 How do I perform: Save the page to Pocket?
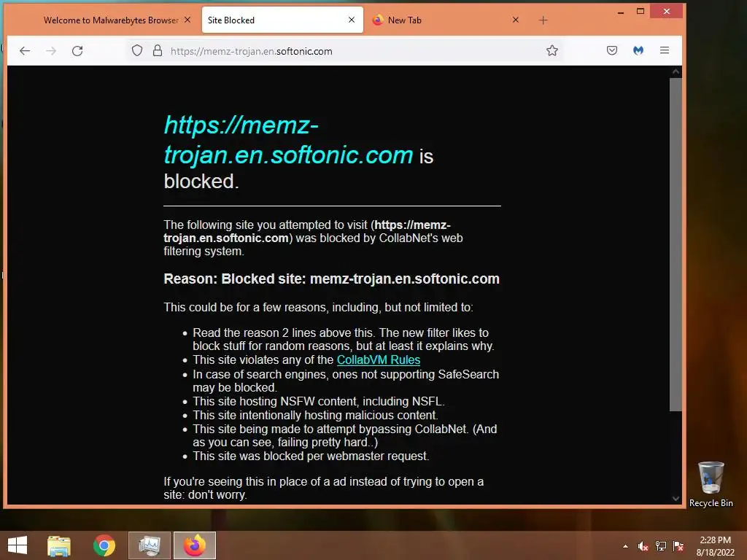coord(612,50)
